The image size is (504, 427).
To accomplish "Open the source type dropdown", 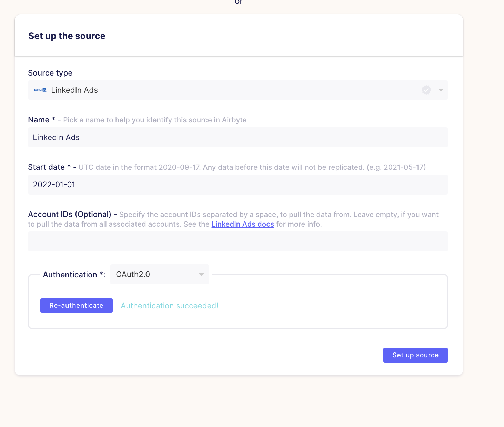I will pos(441,90).
